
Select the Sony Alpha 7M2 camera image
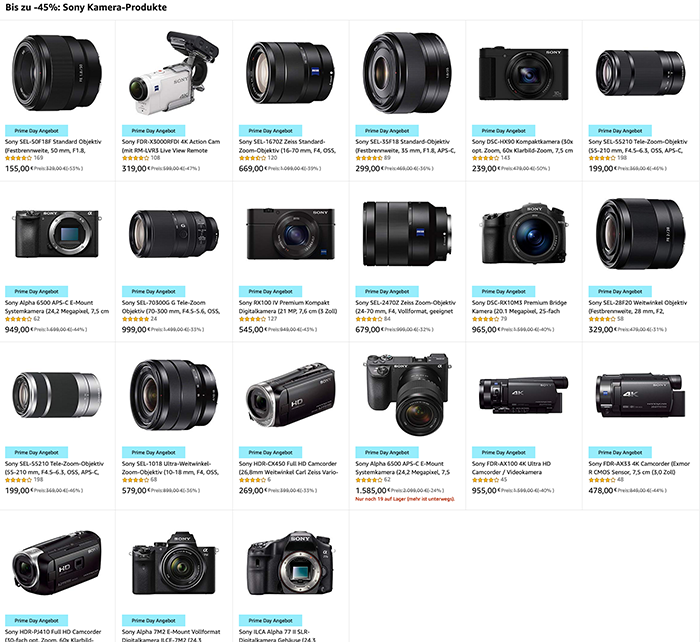[174, 563]
